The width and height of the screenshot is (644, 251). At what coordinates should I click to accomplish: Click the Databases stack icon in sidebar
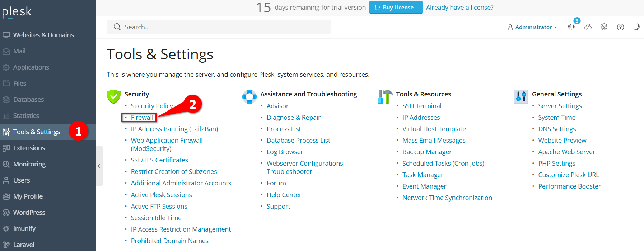6,100
